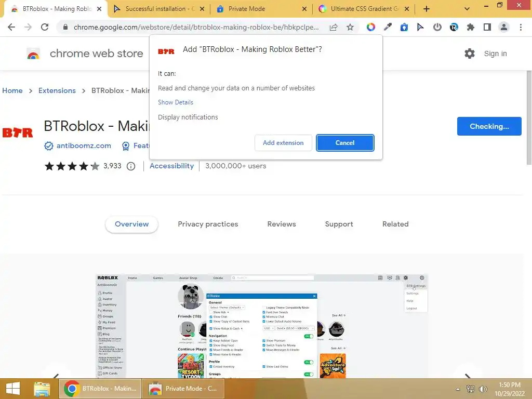Image resolution: width=532 pixels, height=399 pixels.
Task: Reload the current page
Action: pyautogui.click(x=45, y=27)
